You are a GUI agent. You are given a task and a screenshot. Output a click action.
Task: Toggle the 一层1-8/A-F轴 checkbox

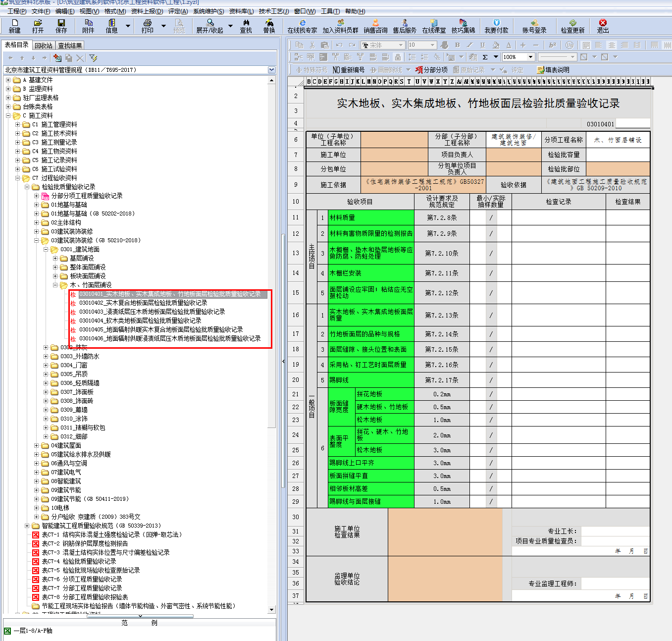click(7, 631)
